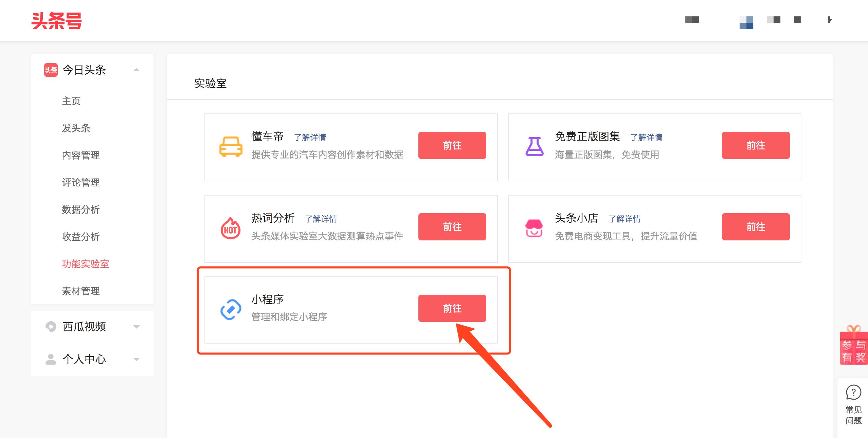
Task: Expand the 西瓜视频 section arrow
Action: (137, 327)
